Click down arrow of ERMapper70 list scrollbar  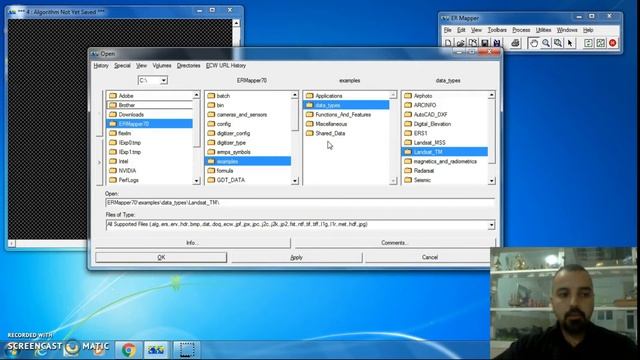(295, 180)
